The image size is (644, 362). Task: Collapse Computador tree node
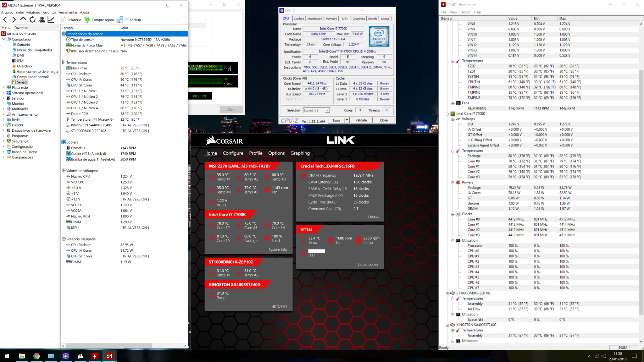coord(3,39)
